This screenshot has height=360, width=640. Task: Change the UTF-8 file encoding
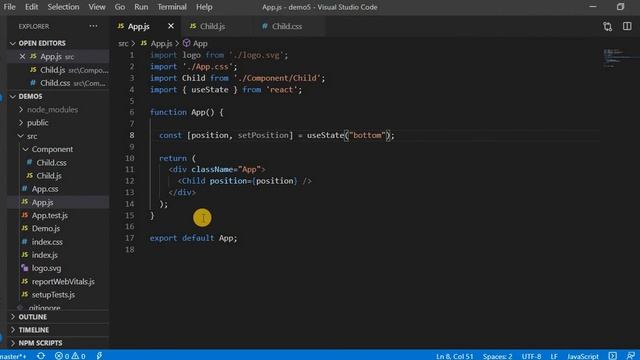(x=531, y=356)
